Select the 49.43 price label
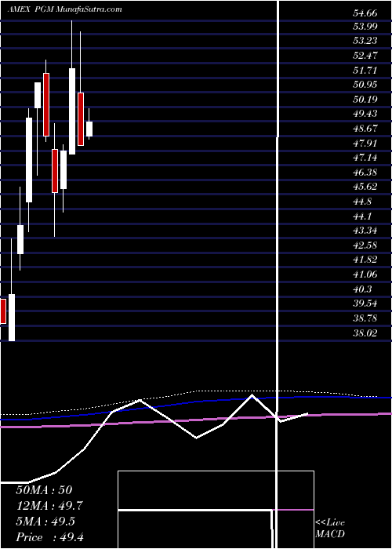The height and width of the screenshot is (549, 392). 365,114
